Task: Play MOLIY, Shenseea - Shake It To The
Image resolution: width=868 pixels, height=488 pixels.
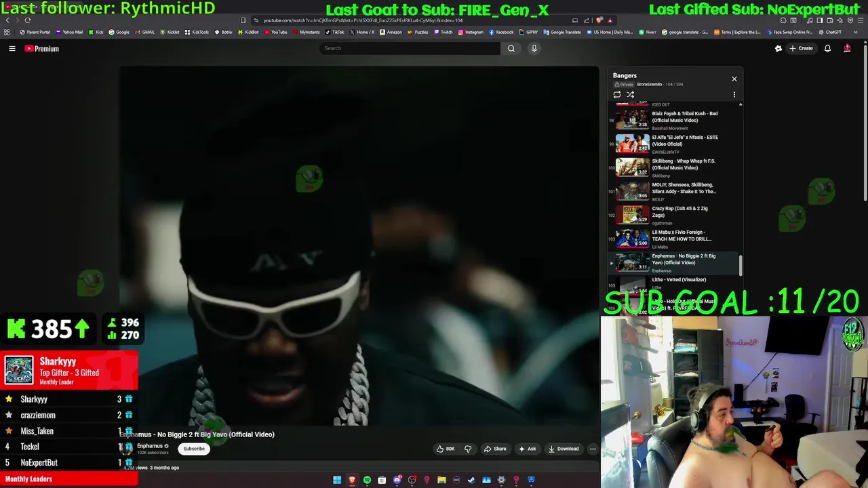Action: (x=674, y=191)
